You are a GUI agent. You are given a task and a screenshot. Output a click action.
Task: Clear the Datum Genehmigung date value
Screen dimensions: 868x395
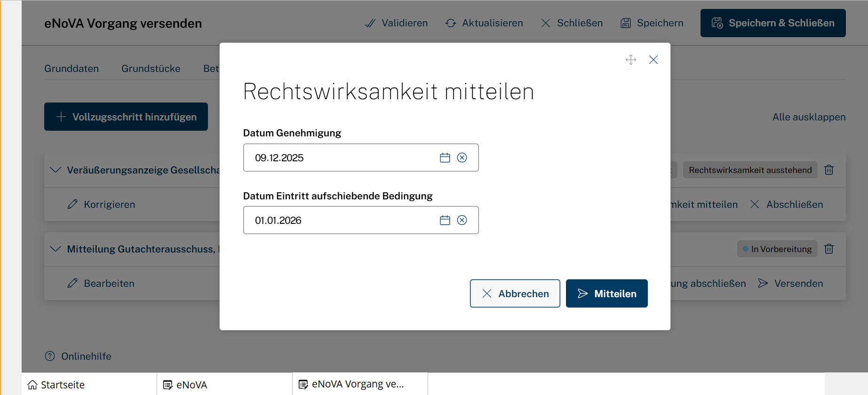pyautogui.click(x=462, y=158)
